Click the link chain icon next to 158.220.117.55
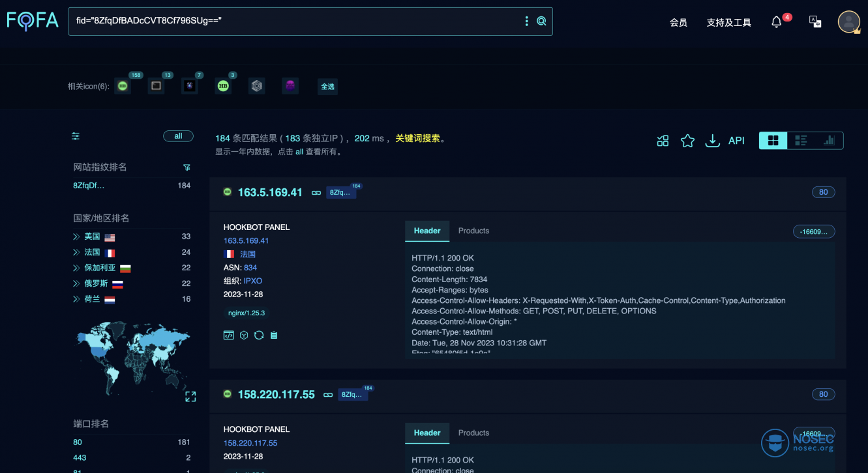Viewport: 868px width, 473px height. tap(328, 395)
